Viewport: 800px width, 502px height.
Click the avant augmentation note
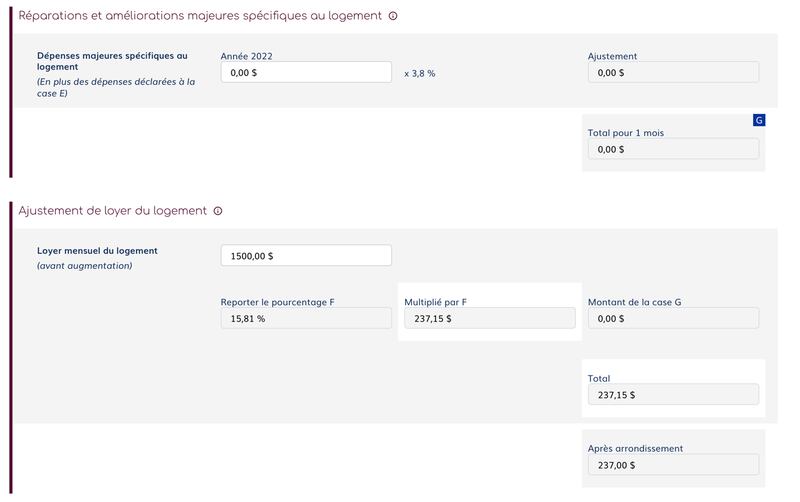[x=84, y=266]
